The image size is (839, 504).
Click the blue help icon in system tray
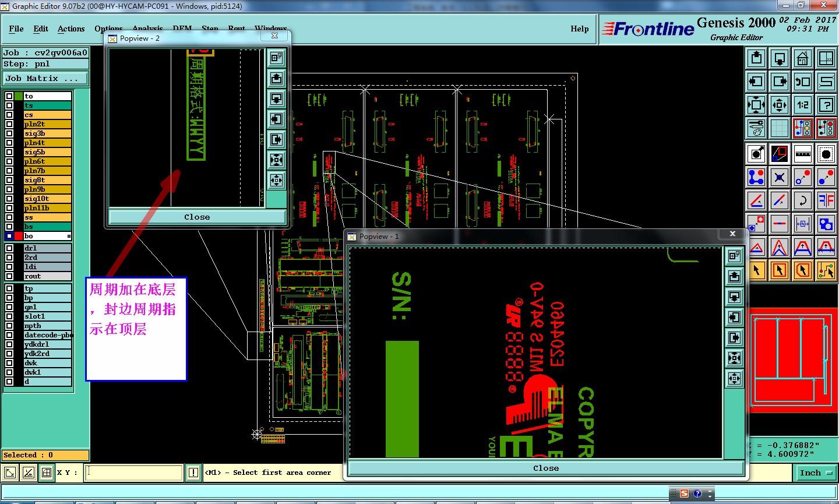pos(697,494)
